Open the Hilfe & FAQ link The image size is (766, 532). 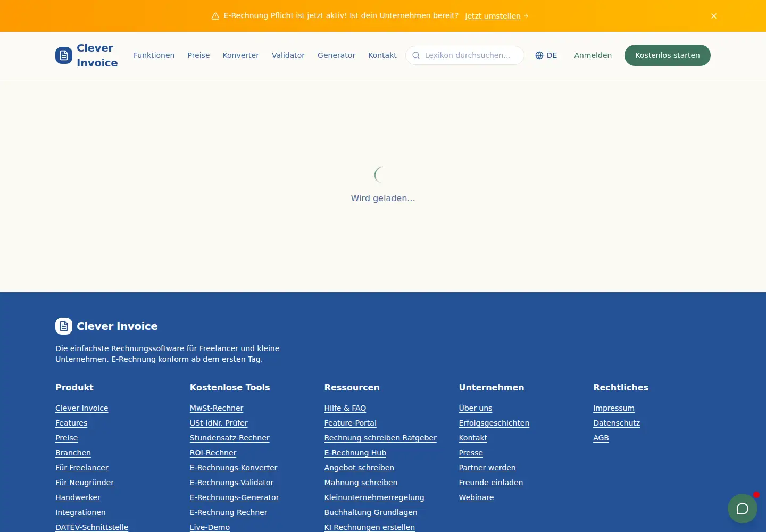pos(345,408)
